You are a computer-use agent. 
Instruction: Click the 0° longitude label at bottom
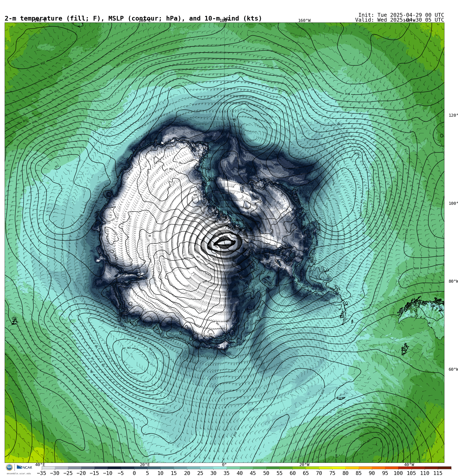[x=224, y=465]
